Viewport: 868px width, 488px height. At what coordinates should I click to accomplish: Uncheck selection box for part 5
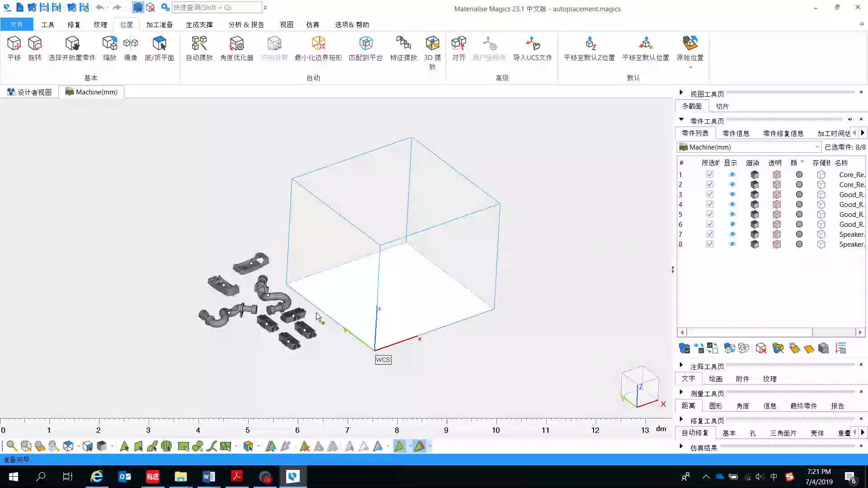710,214
